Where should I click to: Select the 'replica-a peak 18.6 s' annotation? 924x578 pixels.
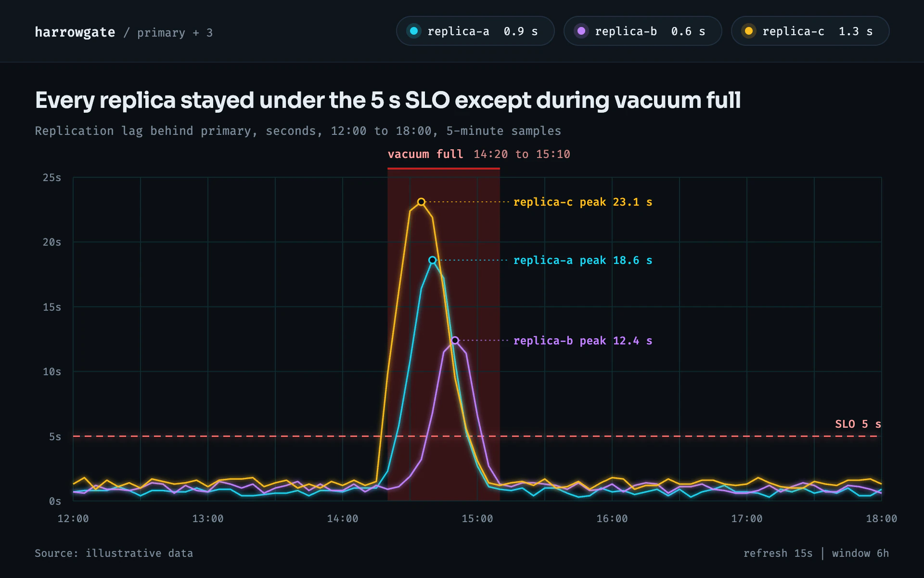coord(583,261)
